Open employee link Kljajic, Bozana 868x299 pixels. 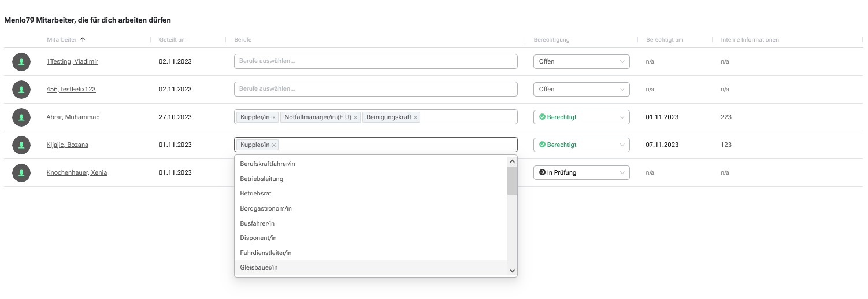click(x=68, y=145)
